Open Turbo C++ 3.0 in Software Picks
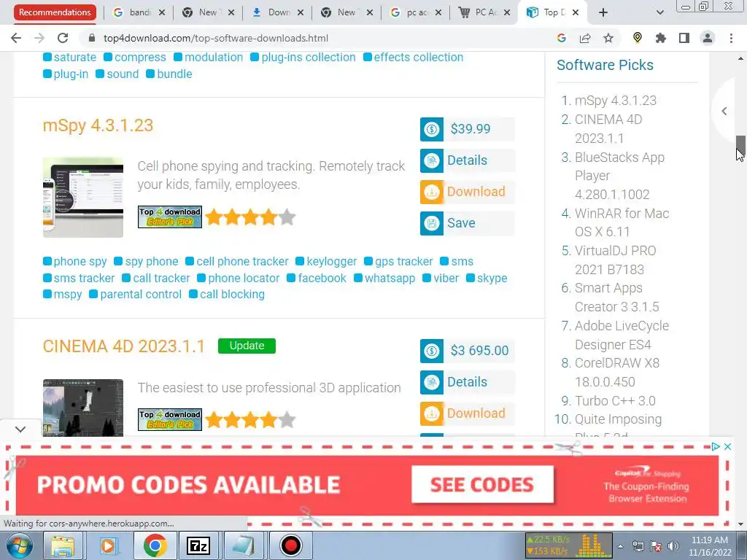Image resolution: width=747 pixels, height=560 pixels. point(615,401)
